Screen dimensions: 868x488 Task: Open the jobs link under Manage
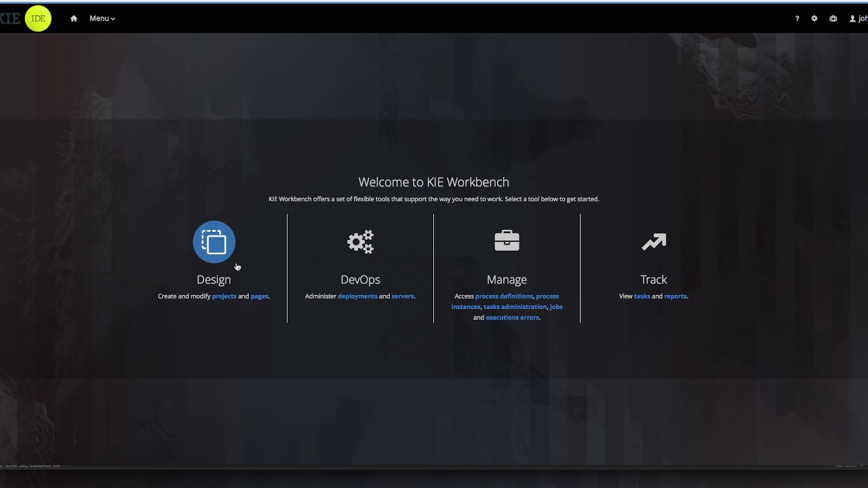556,307
